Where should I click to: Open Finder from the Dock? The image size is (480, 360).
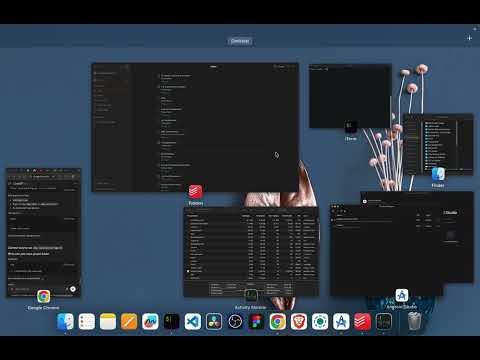(x=65, y=322)
